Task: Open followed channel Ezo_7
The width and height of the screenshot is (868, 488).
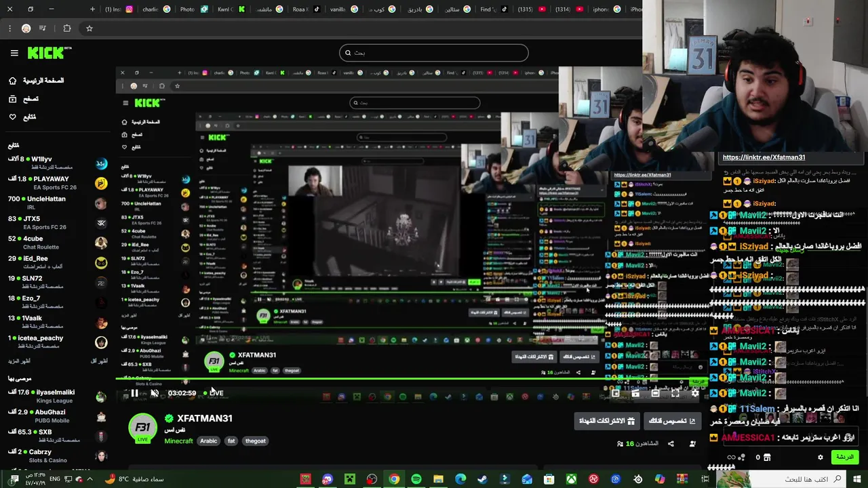Action: 58,302
